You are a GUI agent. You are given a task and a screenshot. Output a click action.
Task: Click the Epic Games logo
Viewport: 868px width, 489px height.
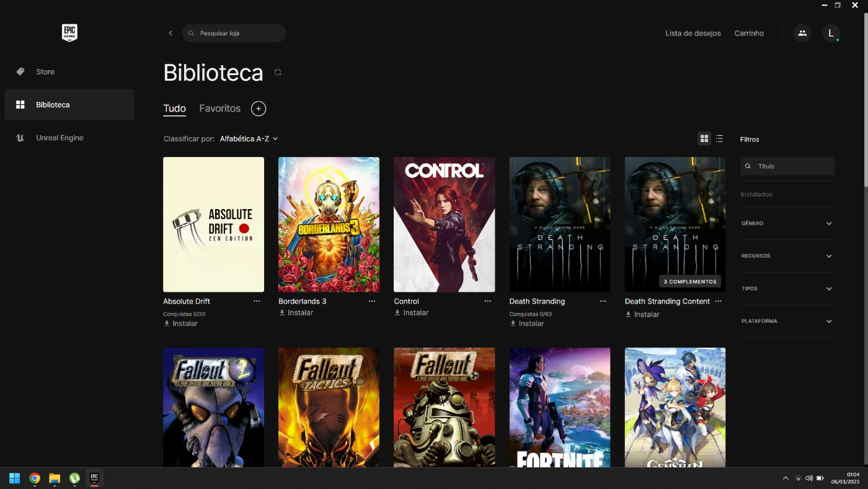coord(69,33)
